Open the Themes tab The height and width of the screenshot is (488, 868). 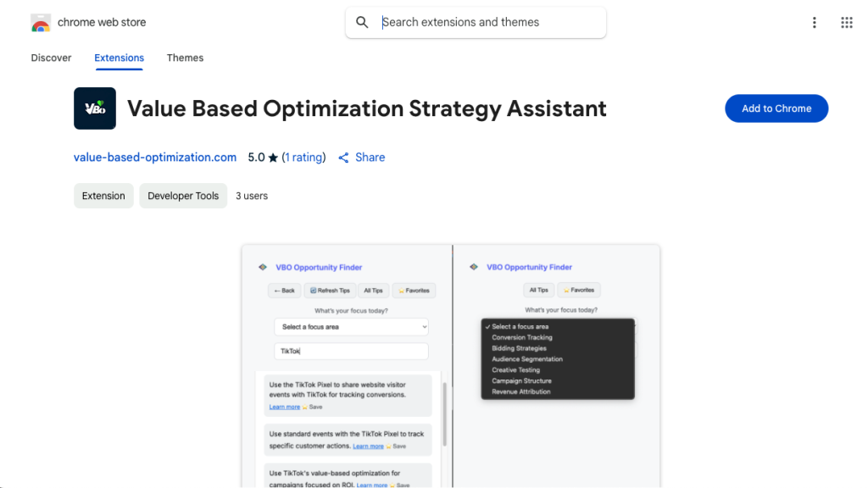click(x=185, y=58)
